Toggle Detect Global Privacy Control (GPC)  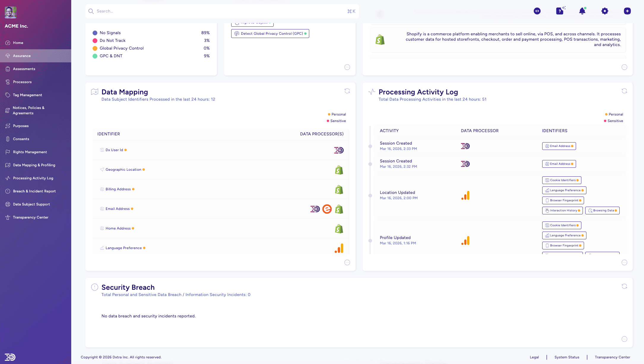coord(270,34)
